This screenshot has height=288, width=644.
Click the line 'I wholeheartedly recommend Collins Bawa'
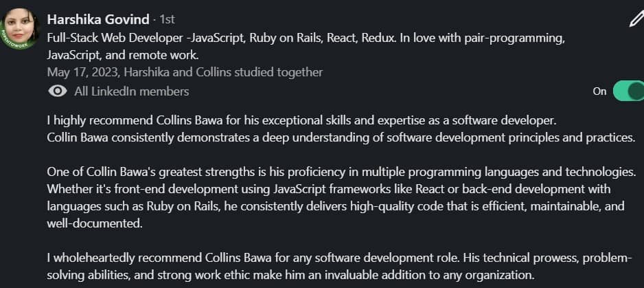339,258
